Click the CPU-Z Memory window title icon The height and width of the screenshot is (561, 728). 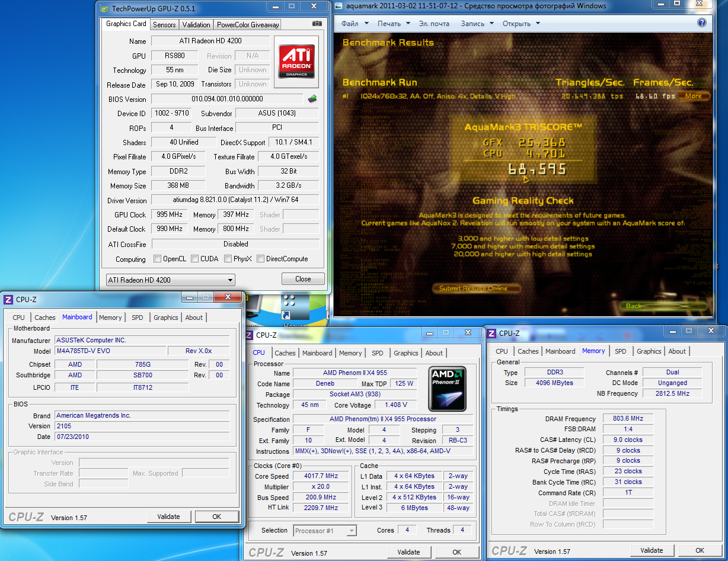pyautogui.click(x=492, y=334)
